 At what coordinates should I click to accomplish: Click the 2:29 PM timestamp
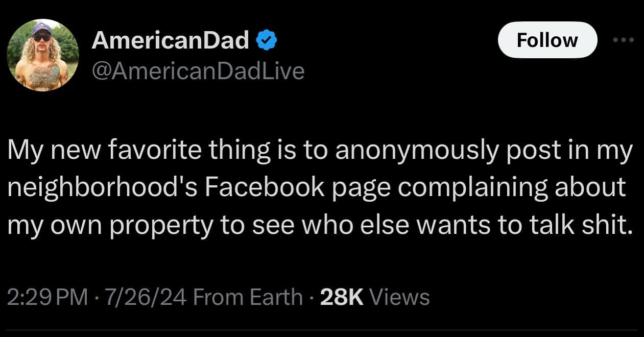48,297
